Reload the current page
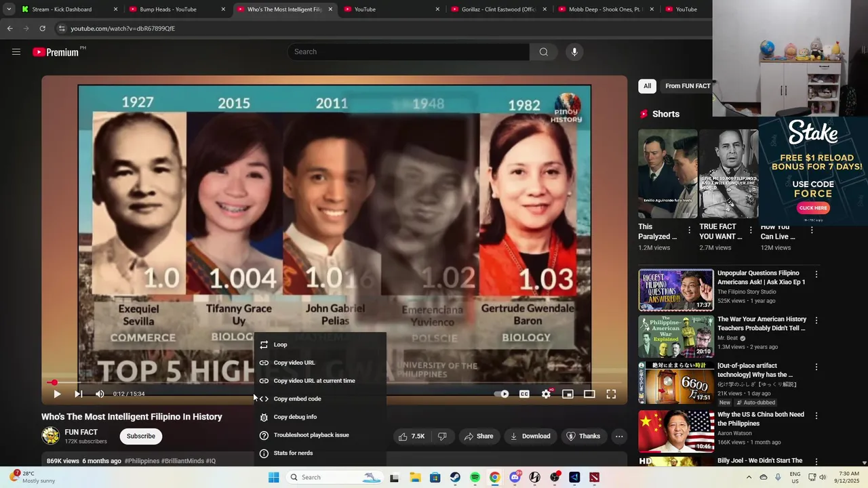The image size is (868, 488). click(42, 28)
